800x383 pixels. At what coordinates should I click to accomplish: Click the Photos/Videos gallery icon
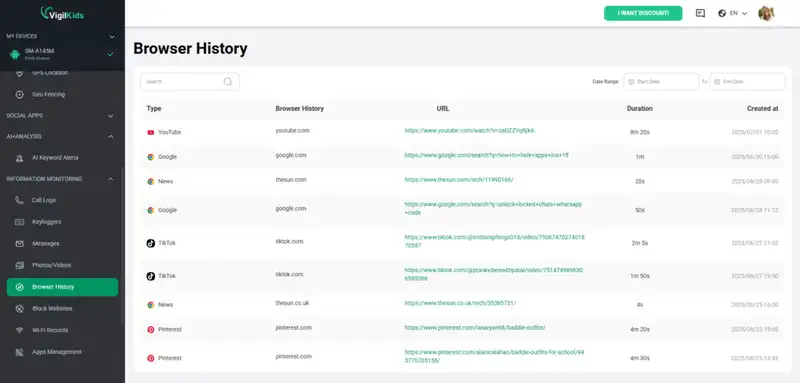click(19, 265)
